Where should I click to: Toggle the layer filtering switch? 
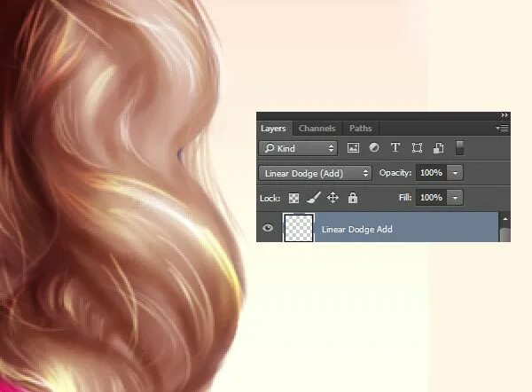pyautogui.click(x=459, y=148)
